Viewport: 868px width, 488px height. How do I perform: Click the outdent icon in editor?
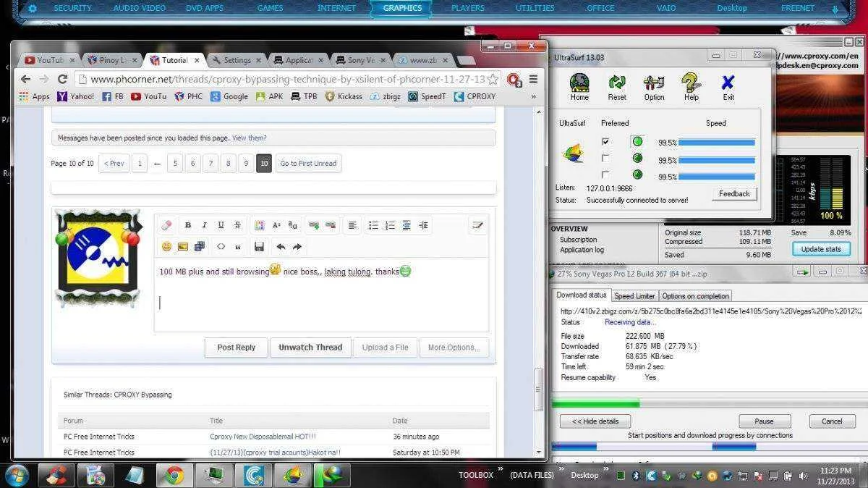click(407, 225)
